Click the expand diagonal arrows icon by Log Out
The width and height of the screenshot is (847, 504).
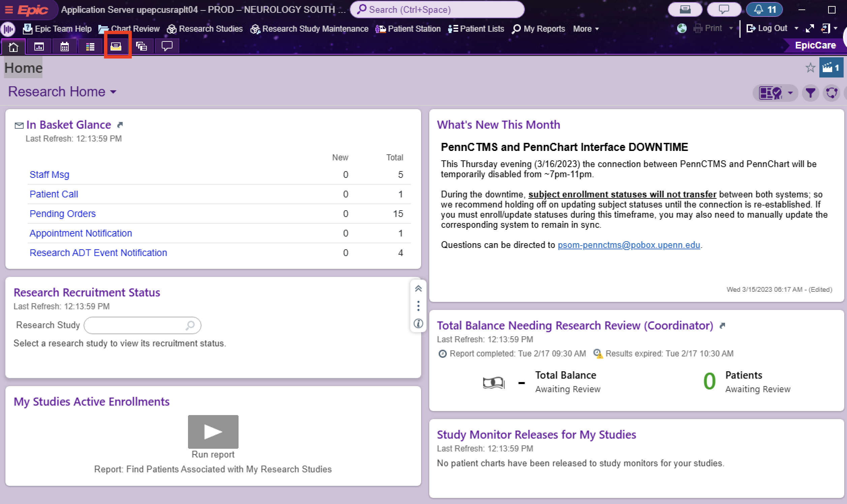tap(810, 29)
